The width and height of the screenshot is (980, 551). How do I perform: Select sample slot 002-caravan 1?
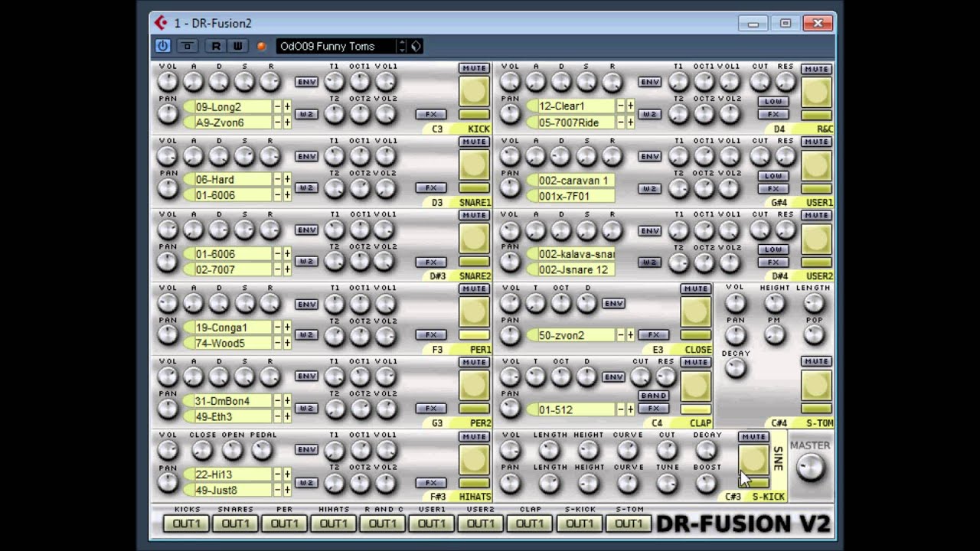pyautogui.click(x=575, y=181)
